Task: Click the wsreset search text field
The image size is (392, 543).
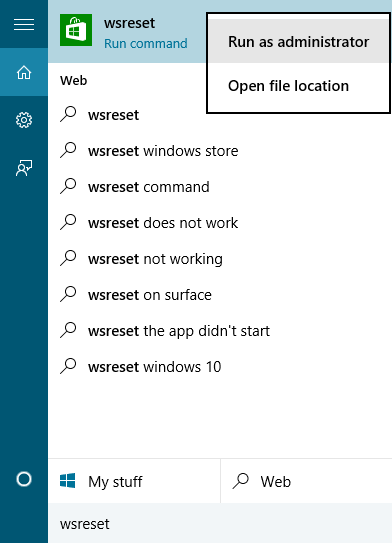Action: click(220, 524)
